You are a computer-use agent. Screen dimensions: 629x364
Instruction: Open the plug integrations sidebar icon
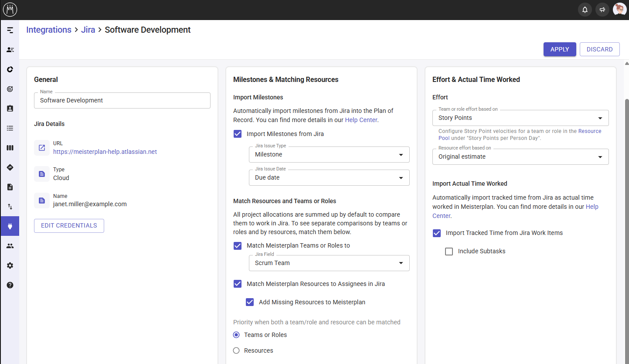10,226
